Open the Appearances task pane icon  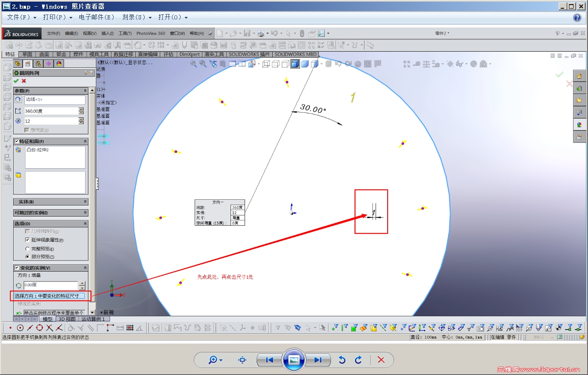click(579, 124)
